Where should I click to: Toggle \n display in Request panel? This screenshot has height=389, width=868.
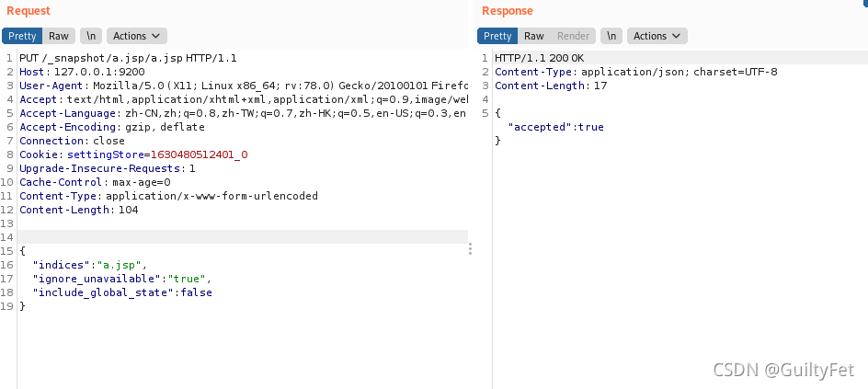(91, 36)
